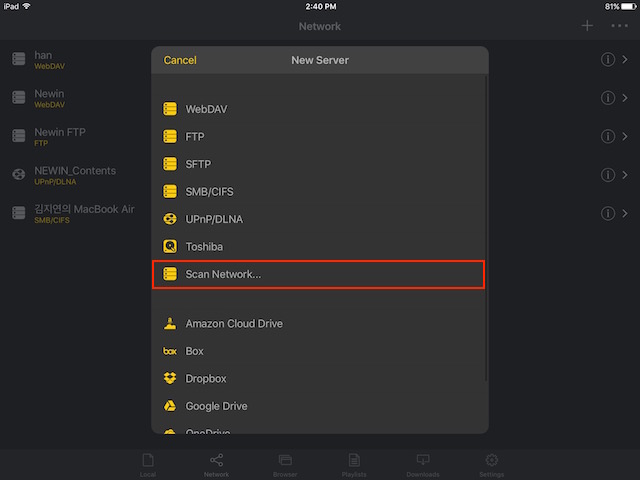Image resolution: width=640 pixels, height=480 pixels.
Task: Show info for han server
Action: pos(607,60)
